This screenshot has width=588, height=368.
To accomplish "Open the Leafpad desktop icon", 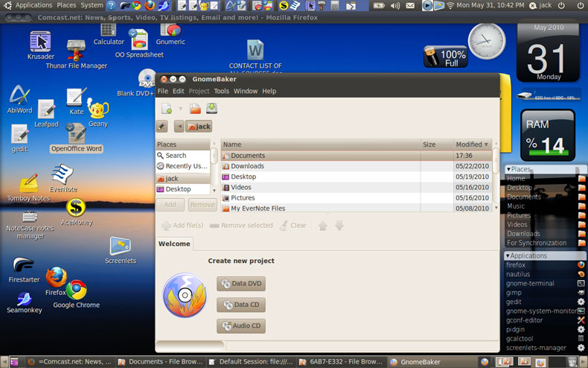I will (46, 113).
